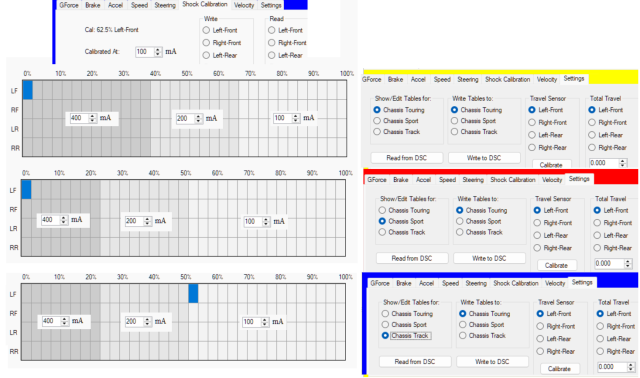640x378 pixels.
Task: Select Read Right-Front radio in top panel
Action: coord(271,43)
